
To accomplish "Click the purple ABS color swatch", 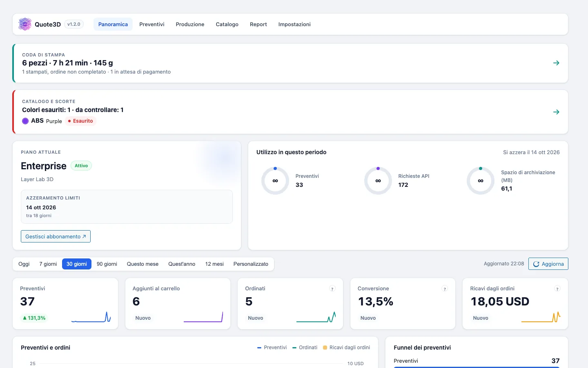I will click(x=25, y=121).
